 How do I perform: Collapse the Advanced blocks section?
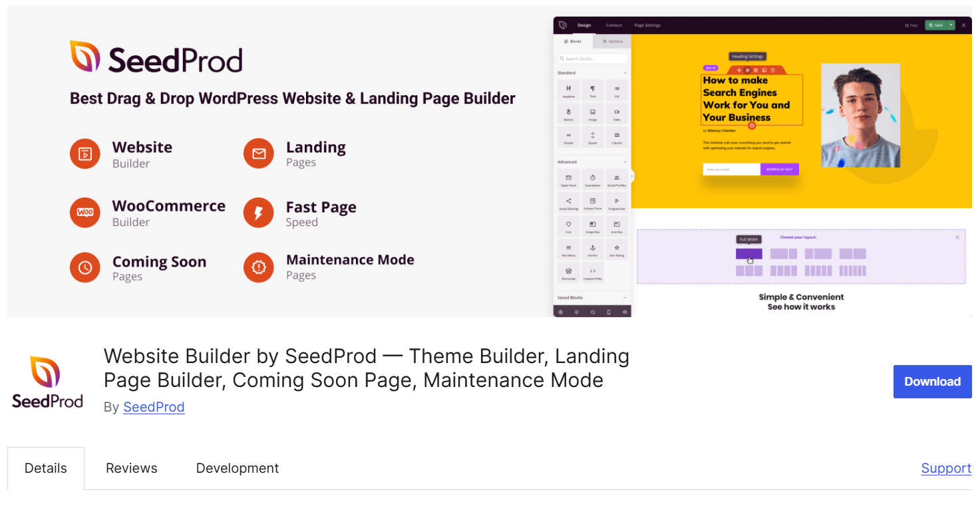click(x=625, y=162)
